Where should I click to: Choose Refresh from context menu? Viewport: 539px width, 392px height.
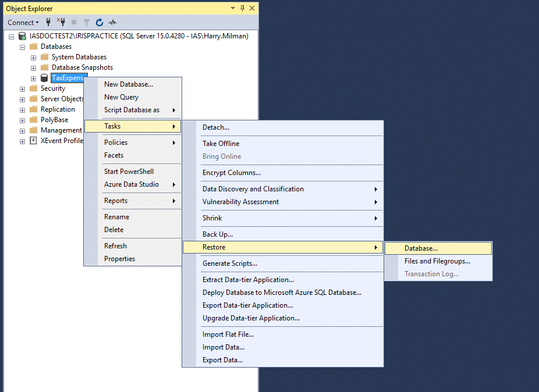[x=133, y=246]
